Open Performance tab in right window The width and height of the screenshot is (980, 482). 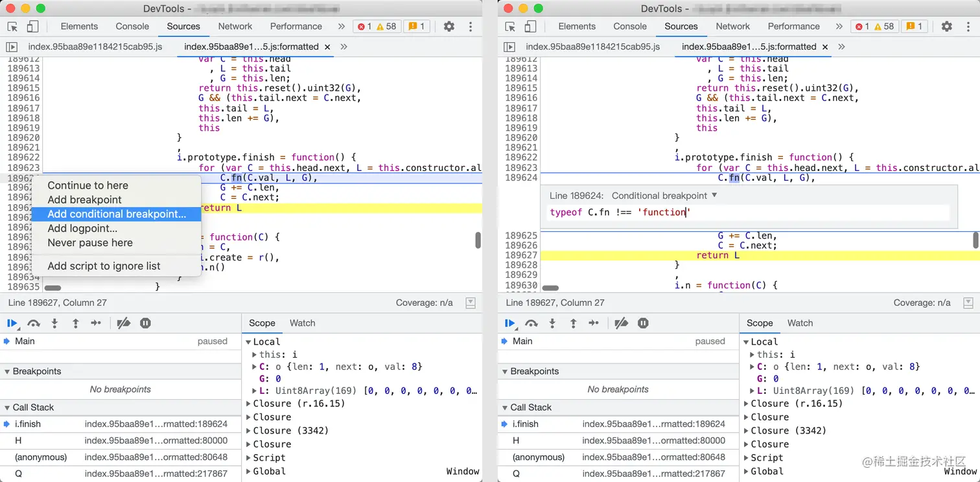[x=794, y=27]
